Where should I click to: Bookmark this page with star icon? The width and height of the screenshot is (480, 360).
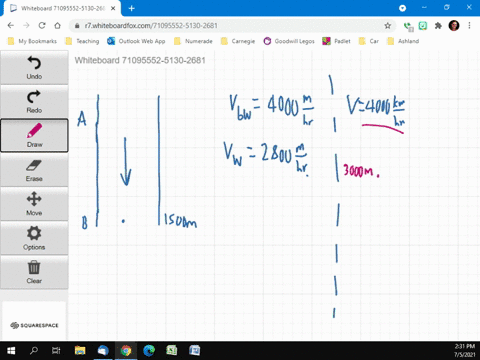pos(387,26)
